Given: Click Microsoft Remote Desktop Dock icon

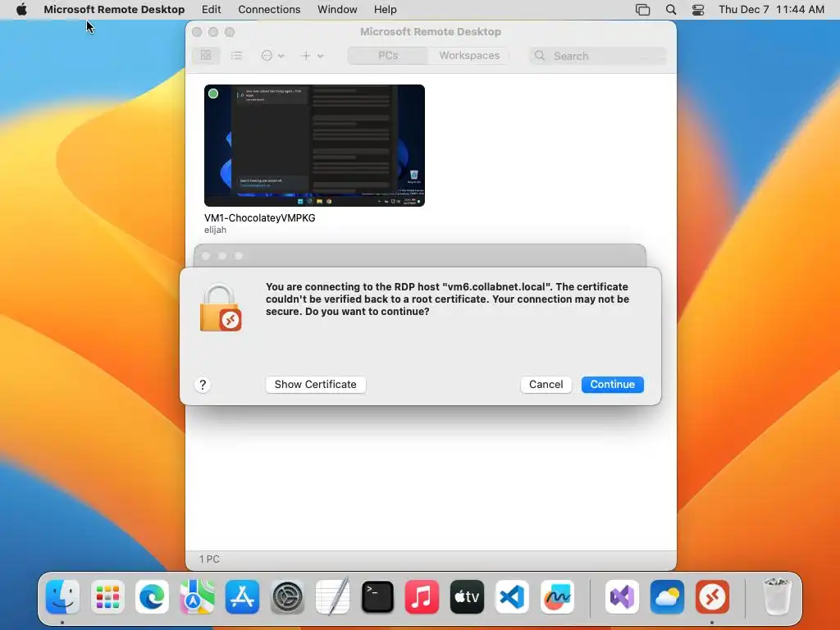Looking at the screenshot, I should [x=712, y=596].
